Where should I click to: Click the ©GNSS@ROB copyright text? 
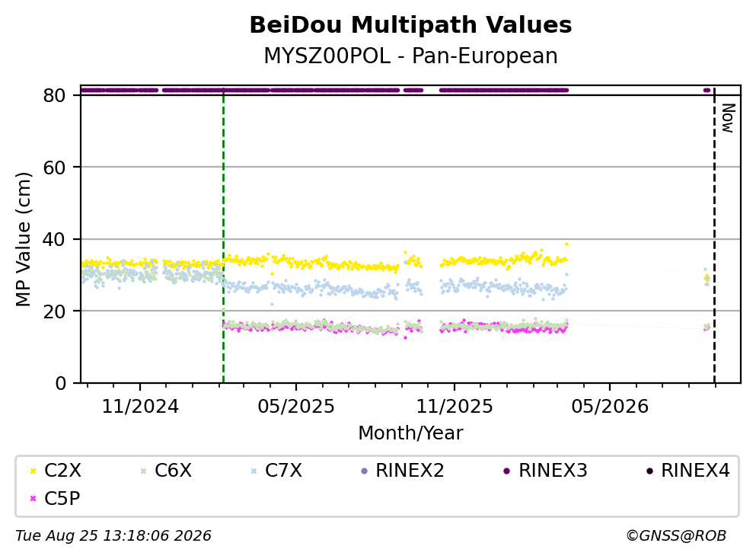[x=676, y=536]
